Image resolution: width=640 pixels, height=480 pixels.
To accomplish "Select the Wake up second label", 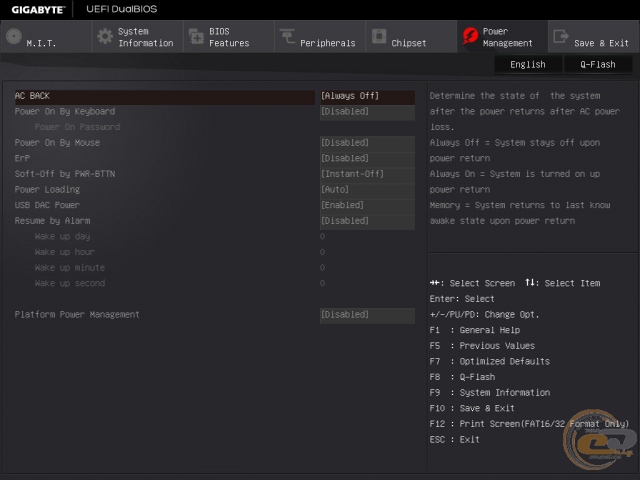I will point(70,283).
